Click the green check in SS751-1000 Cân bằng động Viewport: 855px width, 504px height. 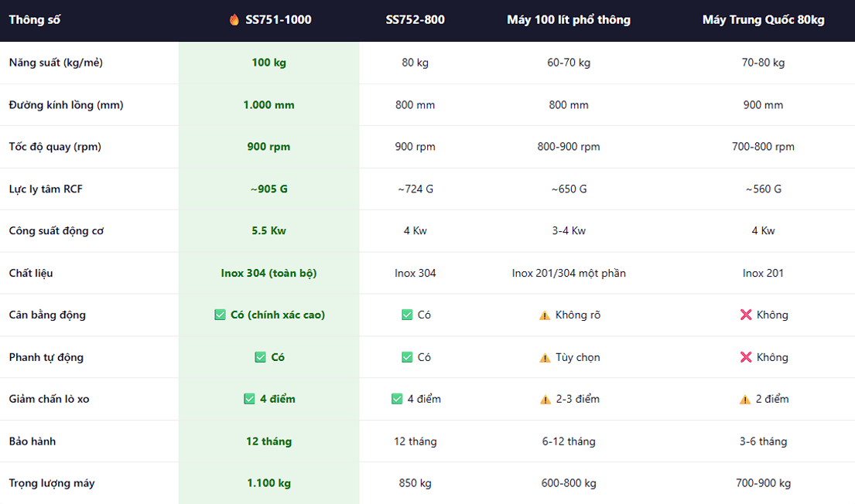coord(220,315)
